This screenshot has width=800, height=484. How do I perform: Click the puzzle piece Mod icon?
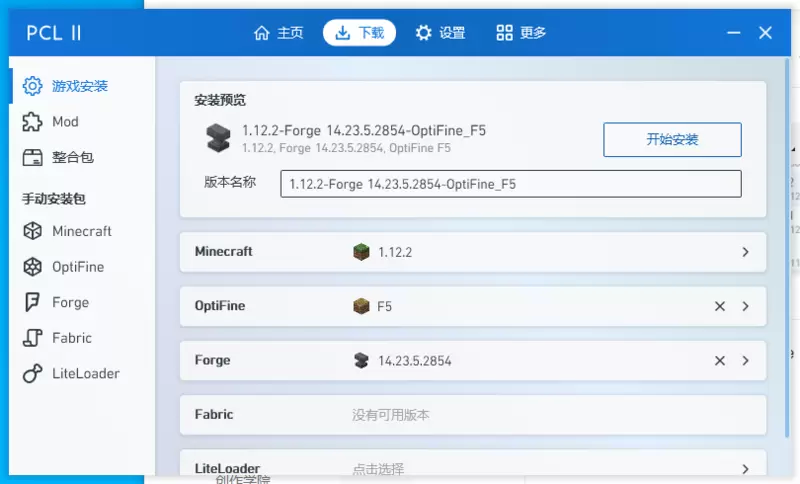(x=32, y=121)
